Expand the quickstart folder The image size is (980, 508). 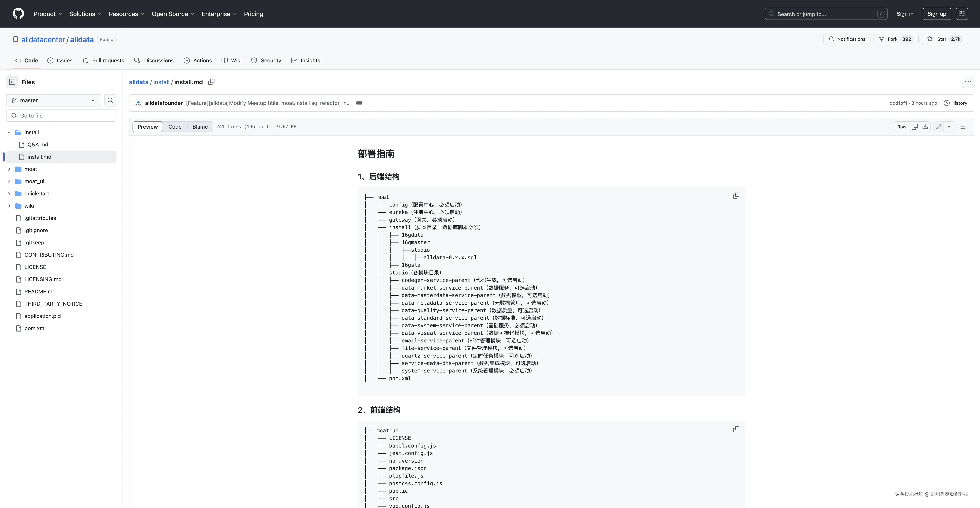(x=9, y=194)
